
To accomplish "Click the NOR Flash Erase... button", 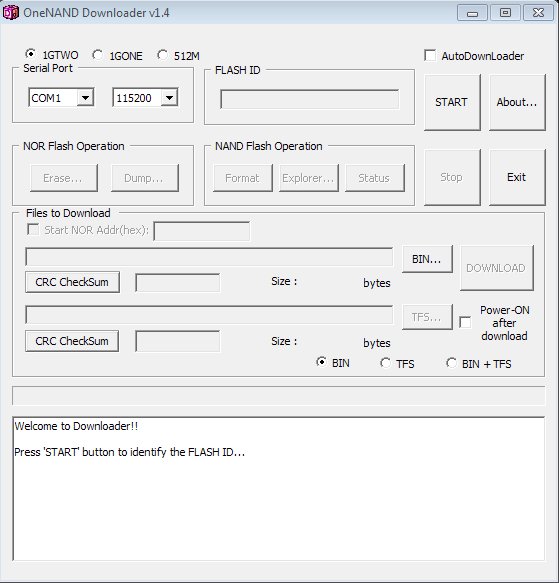I will point(64,178).
